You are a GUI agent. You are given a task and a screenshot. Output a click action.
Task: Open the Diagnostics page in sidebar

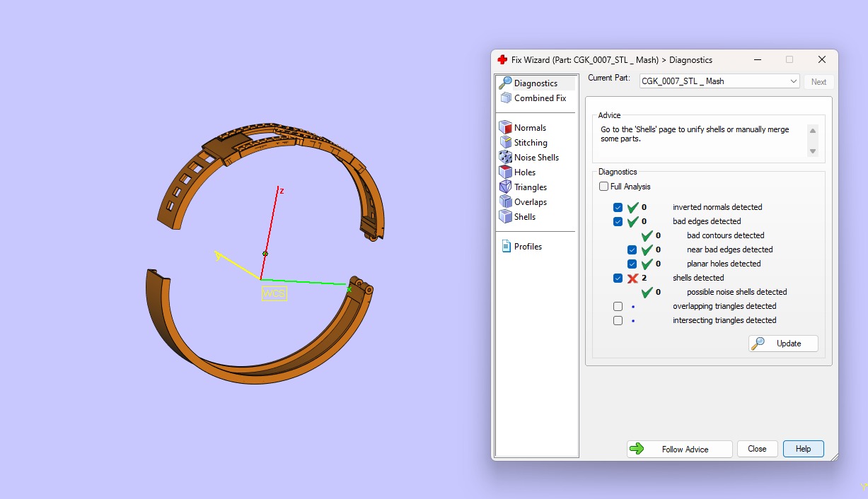point(536,83)
